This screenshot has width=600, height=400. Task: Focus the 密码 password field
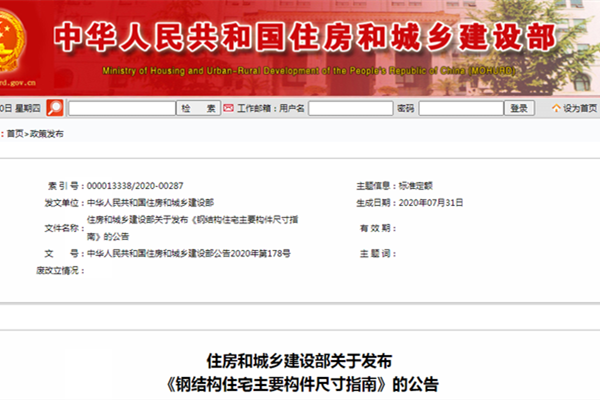[461, 108]
